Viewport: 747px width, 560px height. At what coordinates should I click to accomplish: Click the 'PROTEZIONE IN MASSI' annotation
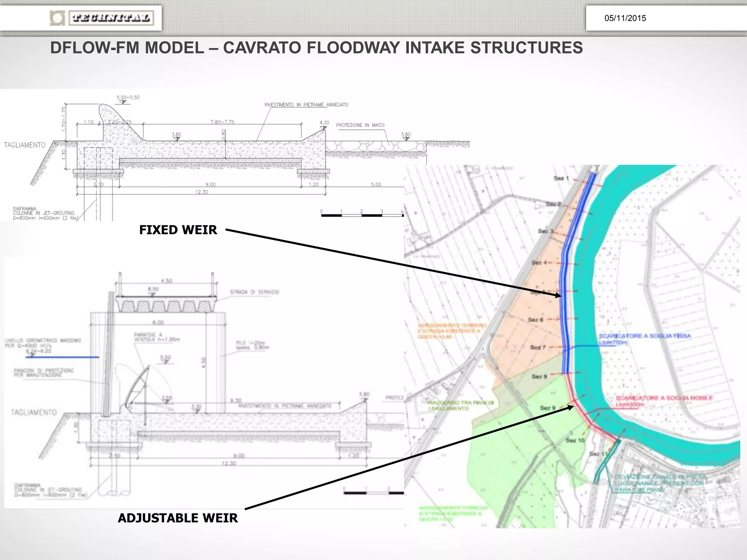point(360,125)
